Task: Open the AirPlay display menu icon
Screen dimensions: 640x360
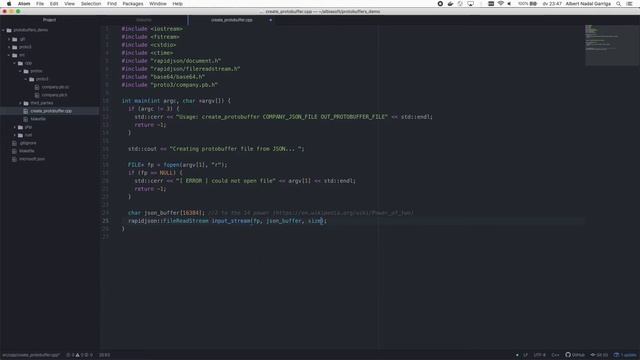Action: pos(471,4)
